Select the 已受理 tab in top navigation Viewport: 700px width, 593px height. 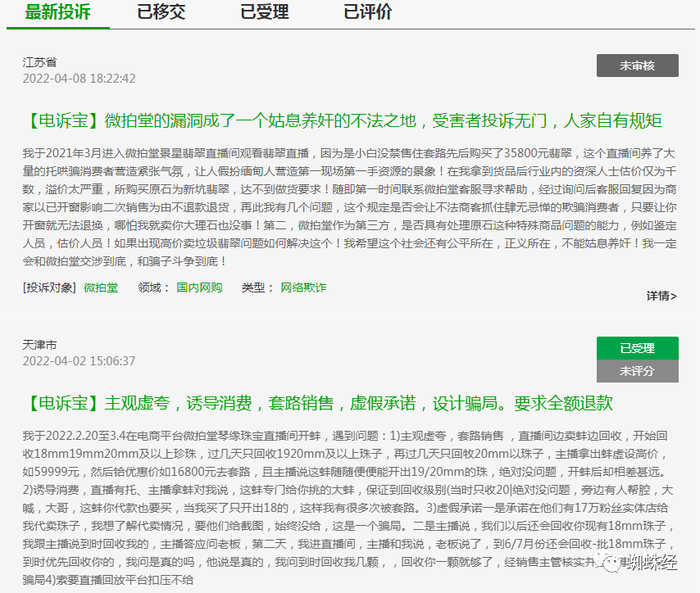[264, 12]
